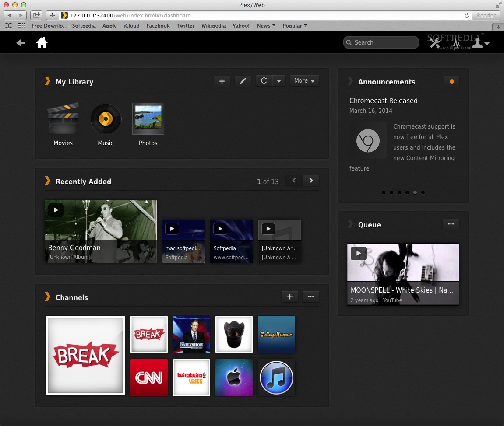504x426 pixels.
Task: Open the user account menu
Action: tap(480, 43)
